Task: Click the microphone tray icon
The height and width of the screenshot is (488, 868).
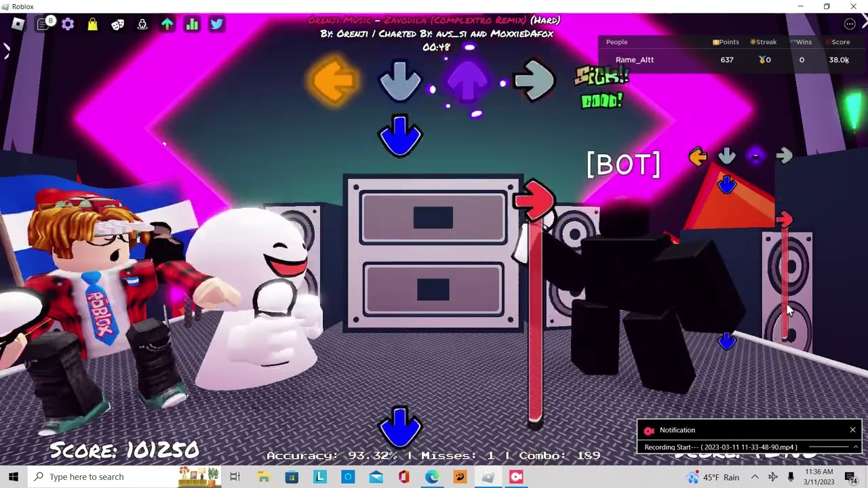Action: [791, 477]
